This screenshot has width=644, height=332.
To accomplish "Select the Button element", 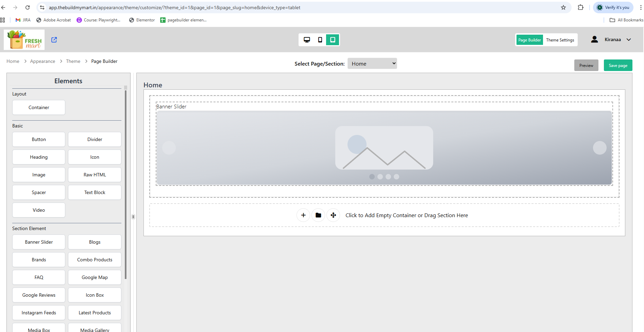I will click(x=39, y=139).
